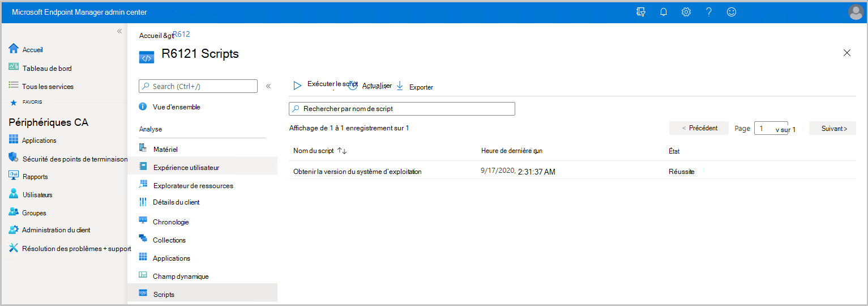Select the Obtenir la version du système d'exploitation row
868x306 pixels.
coord(572,171)
